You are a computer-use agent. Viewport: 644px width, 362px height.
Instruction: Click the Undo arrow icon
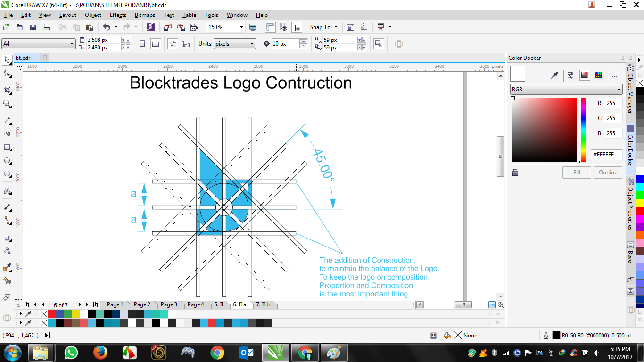(106, 27)
